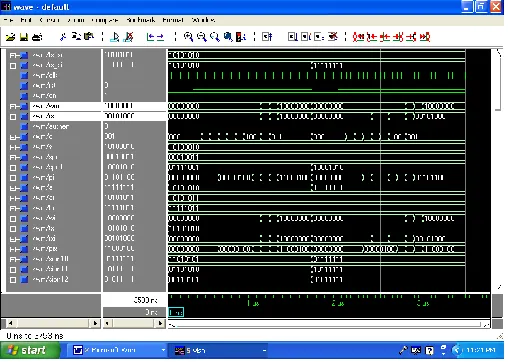The width and height of the screenshot is (508, 362).
Task: Click the 3 us mark on the timeline
Action: (x=423, y=303)
